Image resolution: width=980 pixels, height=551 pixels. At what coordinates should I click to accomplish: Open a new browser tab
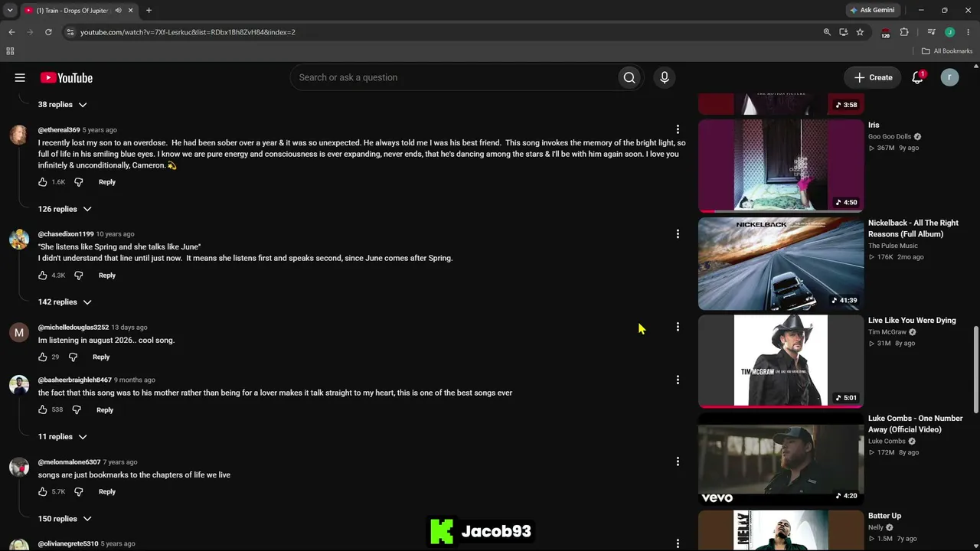coord(149,11)
